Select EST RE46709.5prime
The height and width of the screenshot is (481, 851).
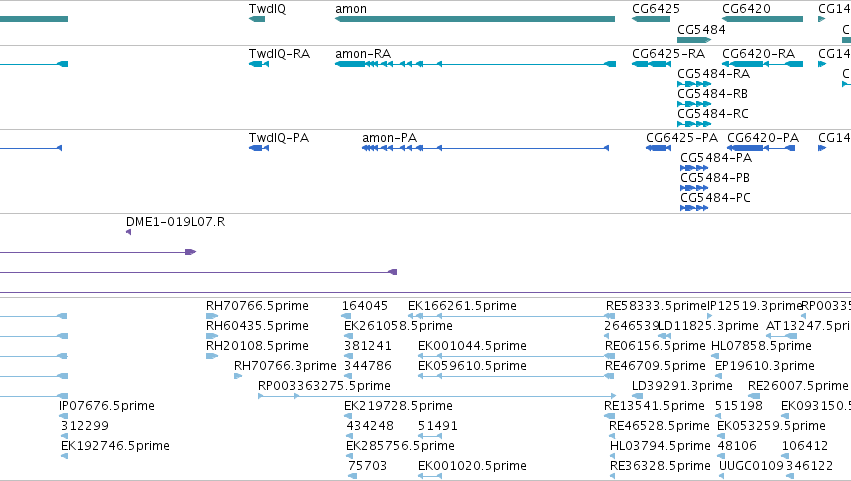655,366
